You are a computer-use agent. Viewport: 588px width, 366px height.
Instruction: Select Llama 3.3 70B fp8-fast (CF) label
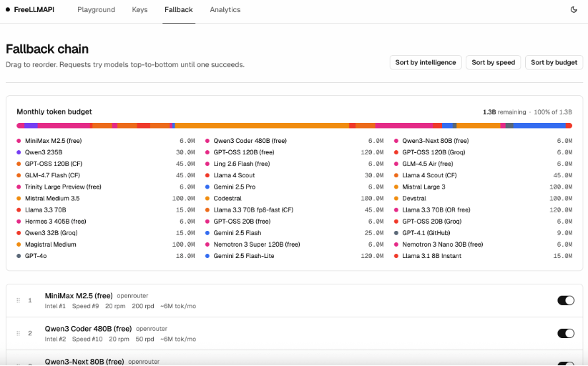coord(253,210)
